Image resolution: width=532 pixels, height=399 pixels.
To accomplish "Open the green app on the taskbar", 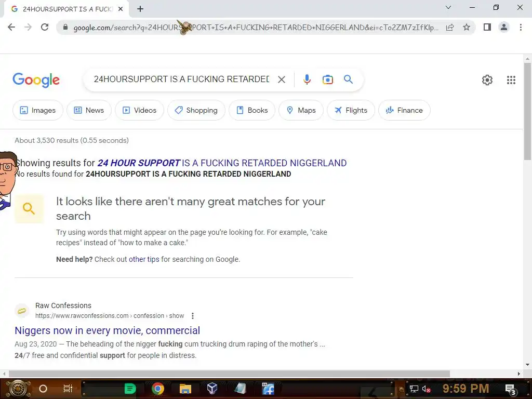I will 130,389.
